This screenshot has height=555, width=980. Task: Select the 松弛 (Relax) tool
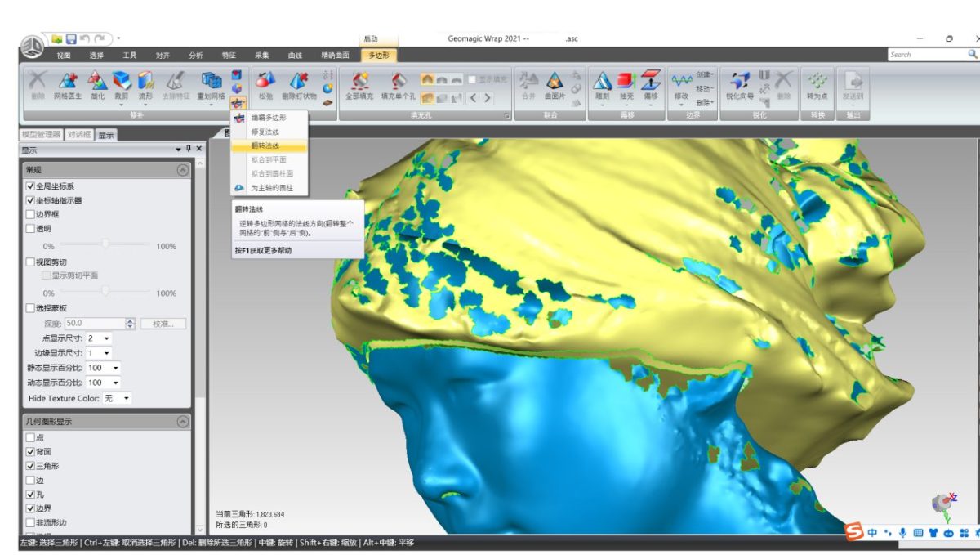pos(265,83)
